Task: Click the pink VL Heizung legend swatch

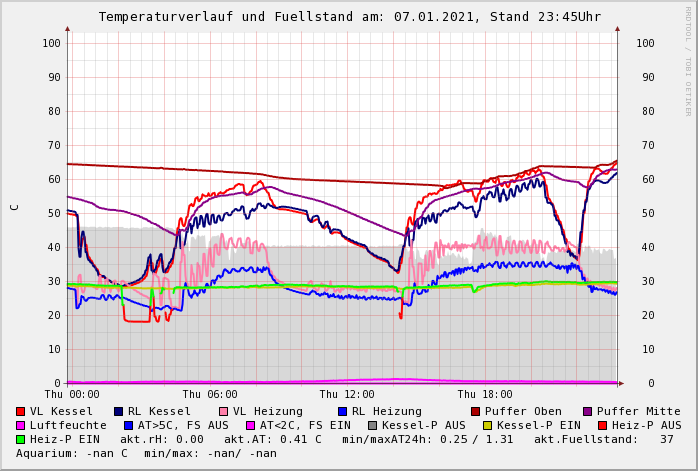Action: pos(224,412)
